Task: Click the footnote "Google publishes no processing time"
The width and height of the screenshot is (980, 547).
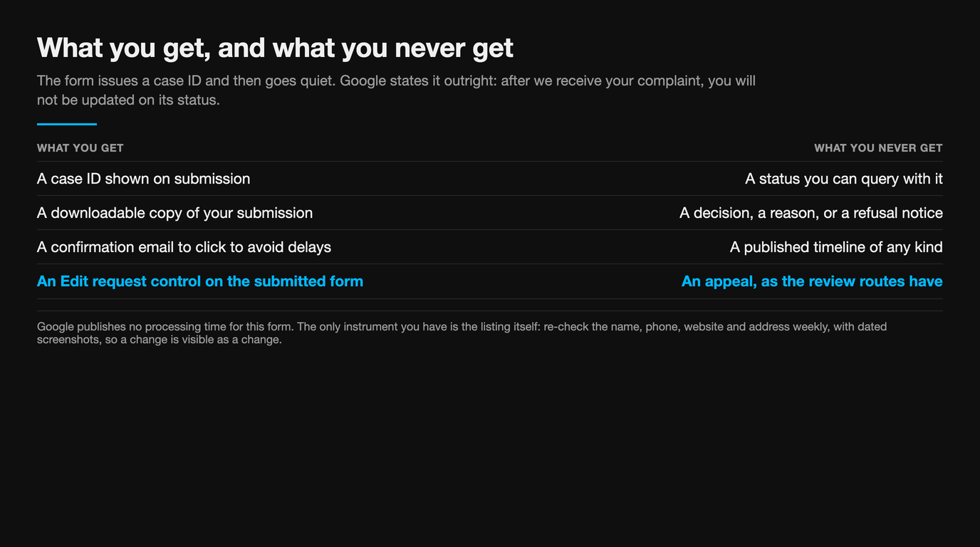Action: click(462, 333)
